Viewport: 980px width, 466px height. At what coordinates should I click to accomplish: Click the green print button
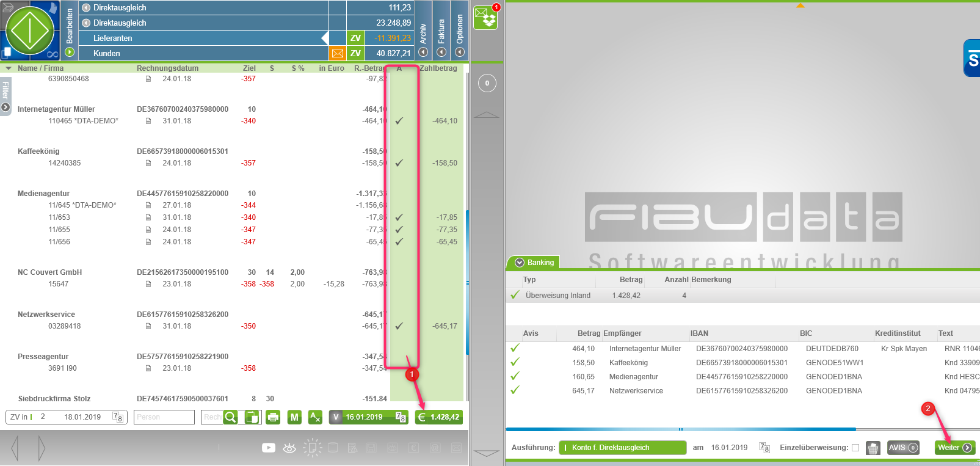click(x=273, y=417)
